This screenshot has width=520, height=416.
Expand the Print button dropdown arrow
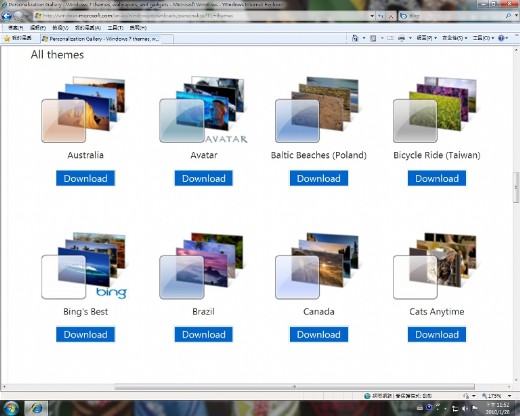[x=410, y=38]
